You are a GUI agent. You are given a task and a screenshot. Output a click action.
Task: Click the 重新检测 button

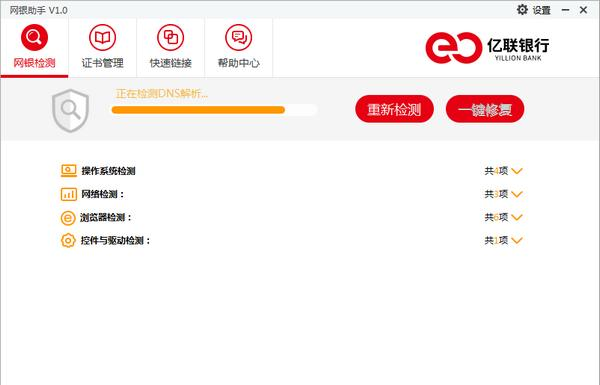(395, 109)
